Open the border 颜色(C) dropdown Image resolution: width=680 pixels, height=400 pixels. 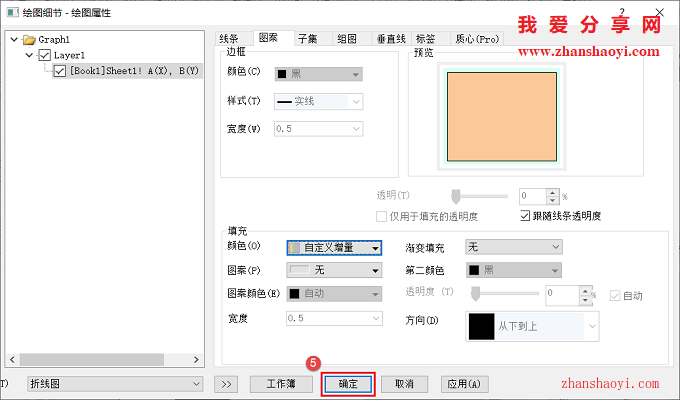tap(319, 74)
